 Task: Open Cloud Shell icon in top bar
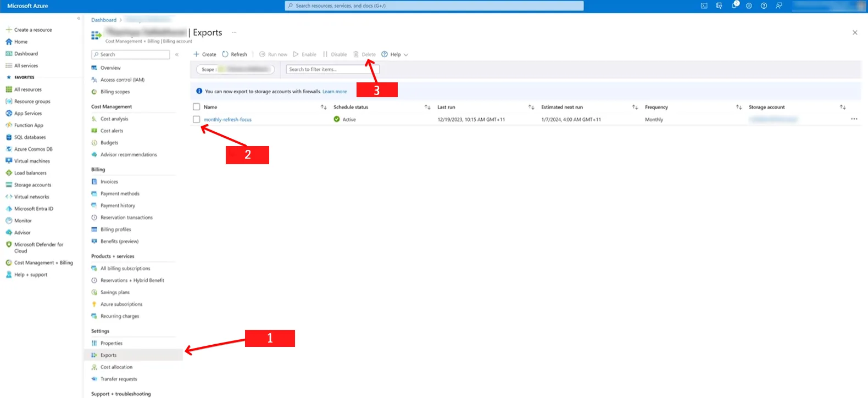pyautogui.click(x=704, y=6)
